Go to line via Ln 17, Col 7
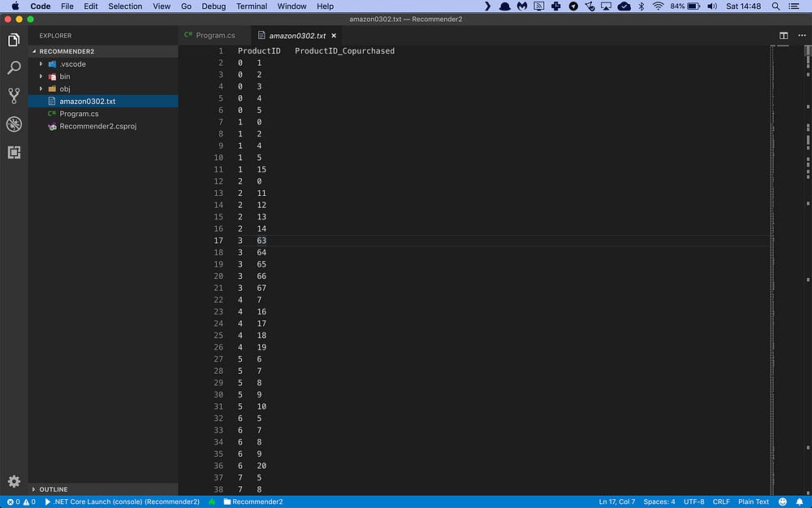The width and height of the screenshot is (812, 508). click(617, 501)
